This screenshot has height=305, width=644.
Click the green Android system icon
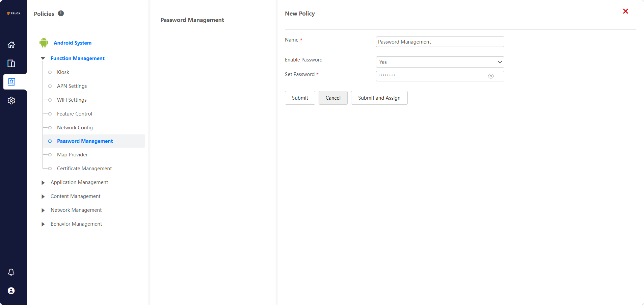[44, 43]
